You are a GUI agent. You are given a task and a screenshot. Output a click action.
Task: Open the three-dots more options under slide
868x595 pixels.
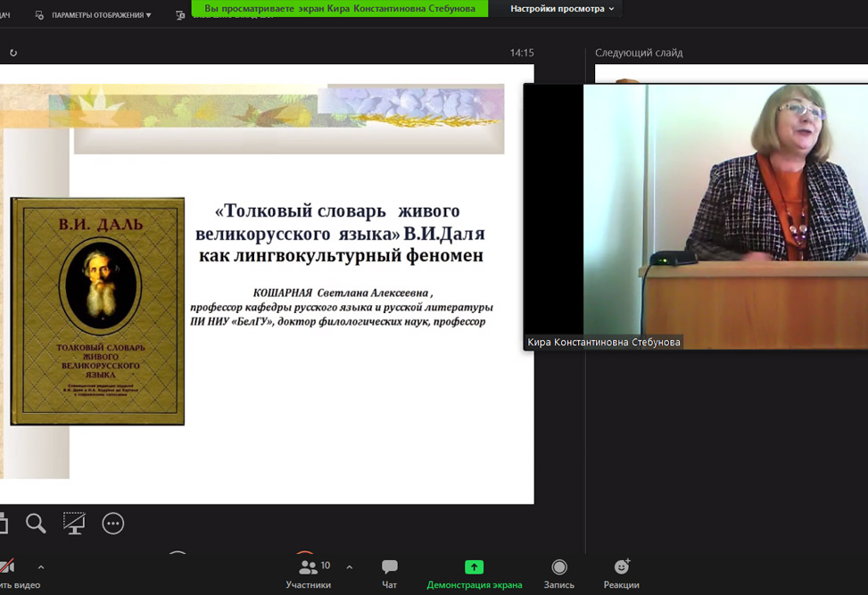point(113,524)
